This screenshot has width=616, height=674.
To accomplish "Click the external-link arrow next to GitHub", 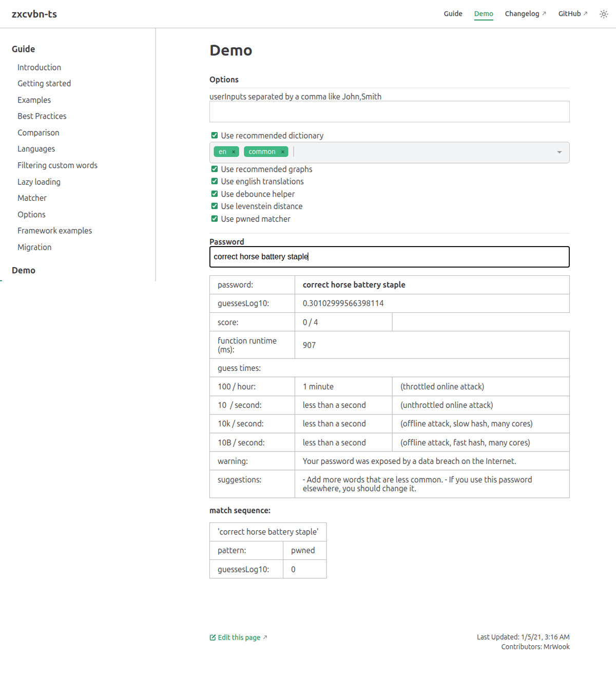I will 586,14.
